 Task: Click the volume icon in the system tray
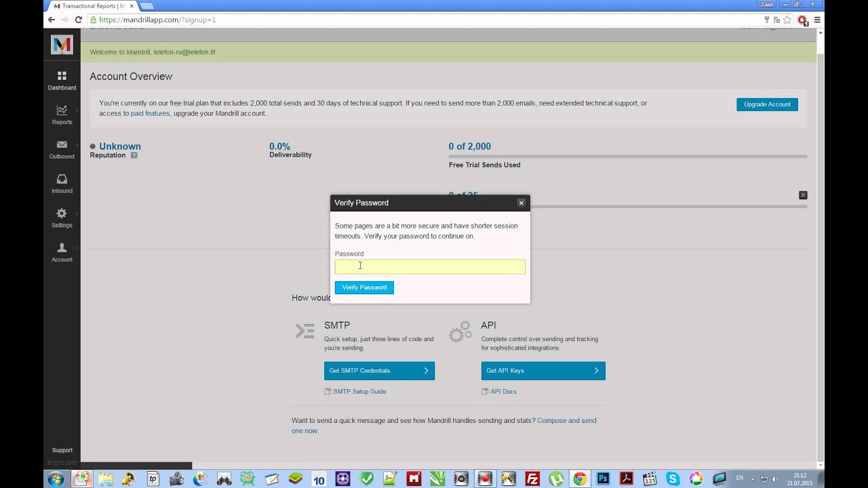(775, 479)
